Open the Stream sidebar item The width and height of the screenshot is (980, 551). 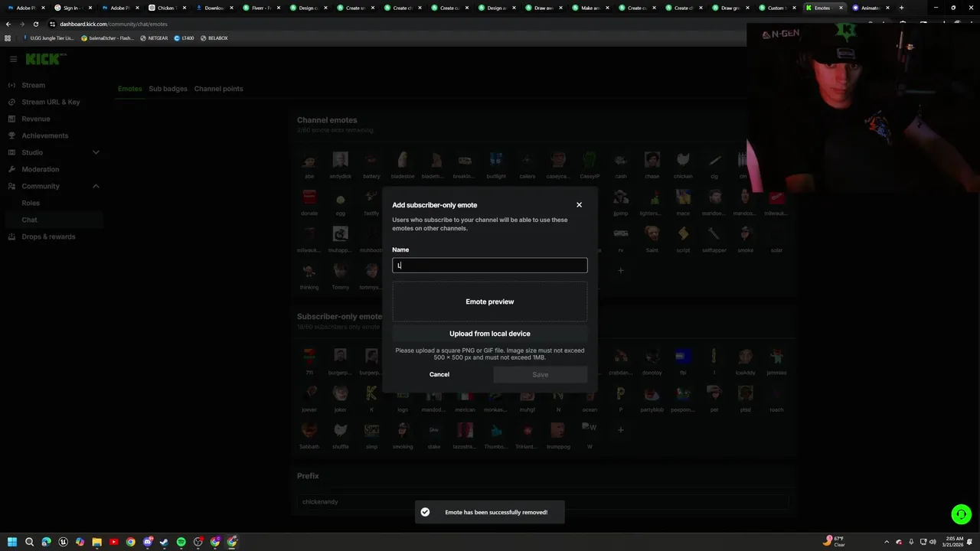(34, 85)
